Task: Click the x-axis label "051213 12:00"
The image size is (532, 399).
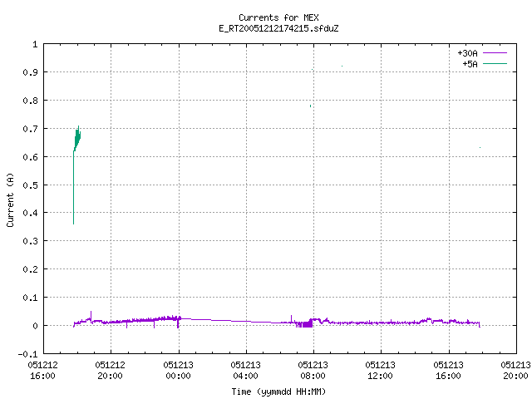Action: point(381,370)
